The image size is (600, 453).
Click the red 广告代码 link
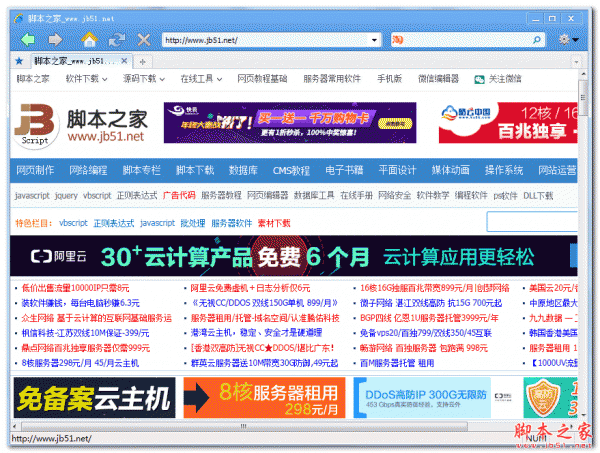pos(179,196)
